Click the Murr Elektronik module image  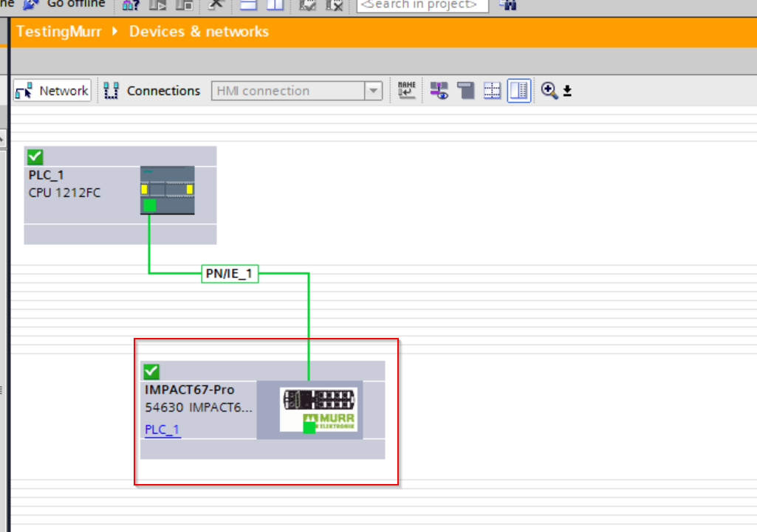pyautogui.click(x=318, y=409)
